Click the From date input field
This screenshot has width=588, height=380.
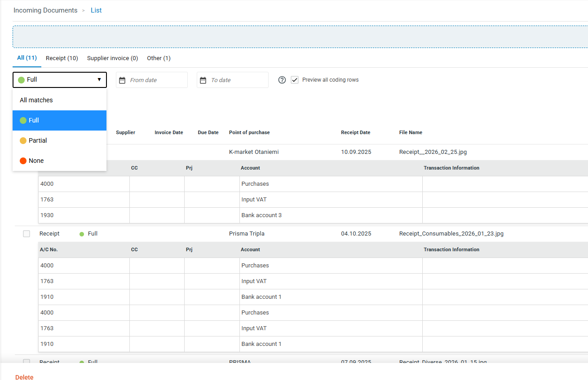pos(156,80)
